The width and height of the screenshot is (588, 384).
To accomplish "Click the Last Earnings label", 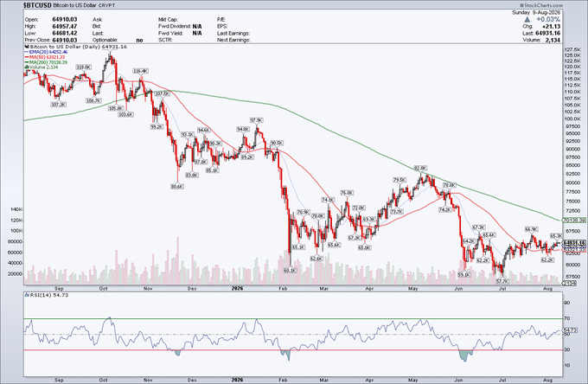I will click(233, 33).
